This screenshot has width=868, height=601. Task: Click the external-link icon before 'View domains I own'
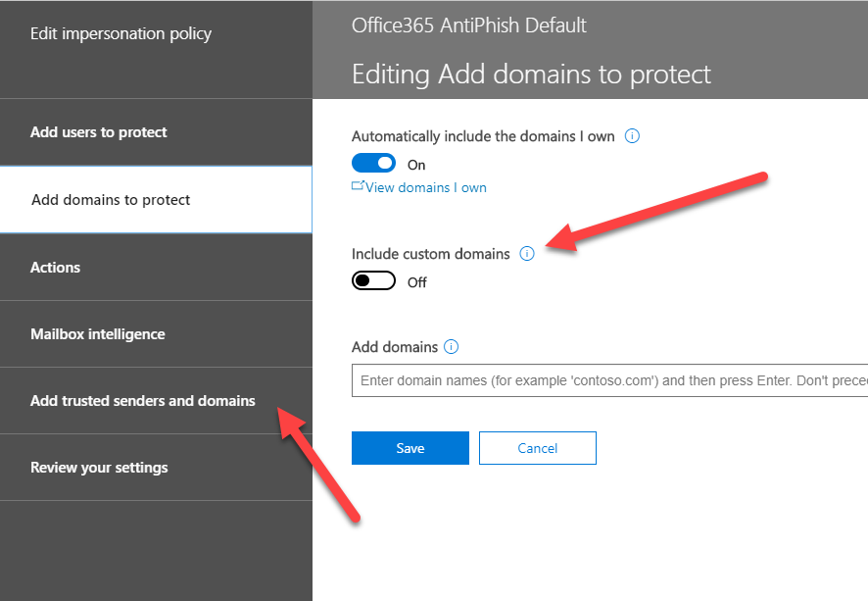click(358, 187)
